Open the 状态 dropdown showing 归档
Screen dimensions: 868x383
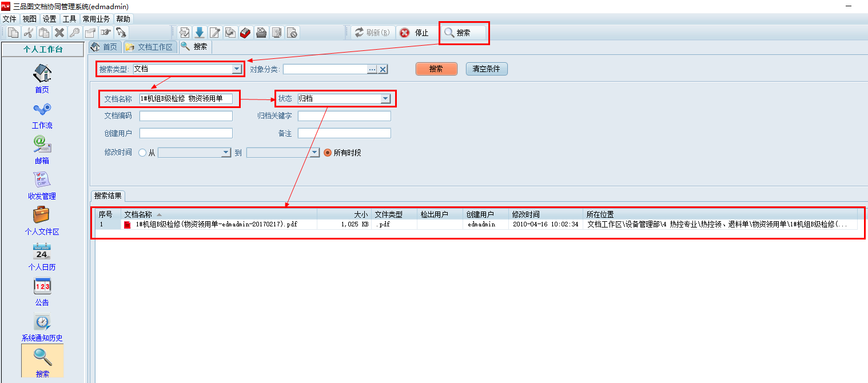point(385,98)
